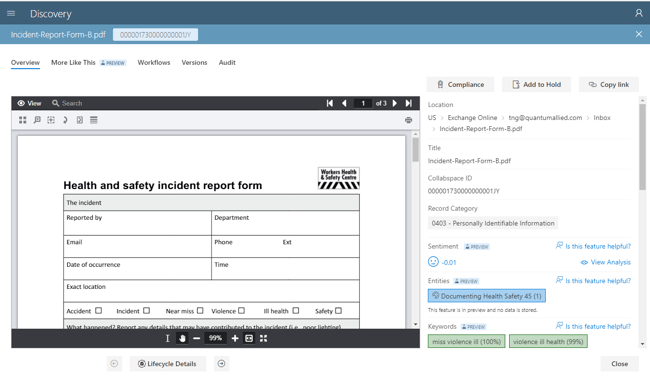Go to previous page in viewer
The height and width of the screenshot is (381, 650).
tap(344, 103)
